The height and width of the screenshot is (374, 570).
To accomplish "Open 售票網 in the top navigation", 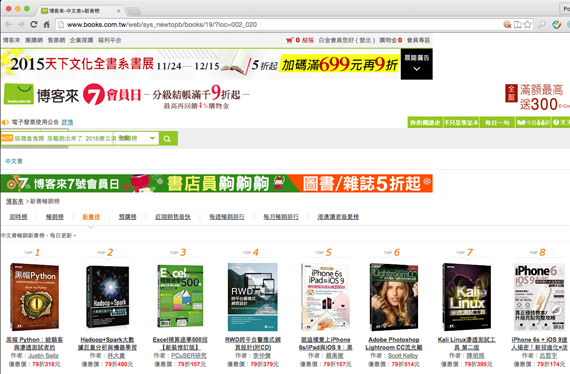I will click(56, 40).
